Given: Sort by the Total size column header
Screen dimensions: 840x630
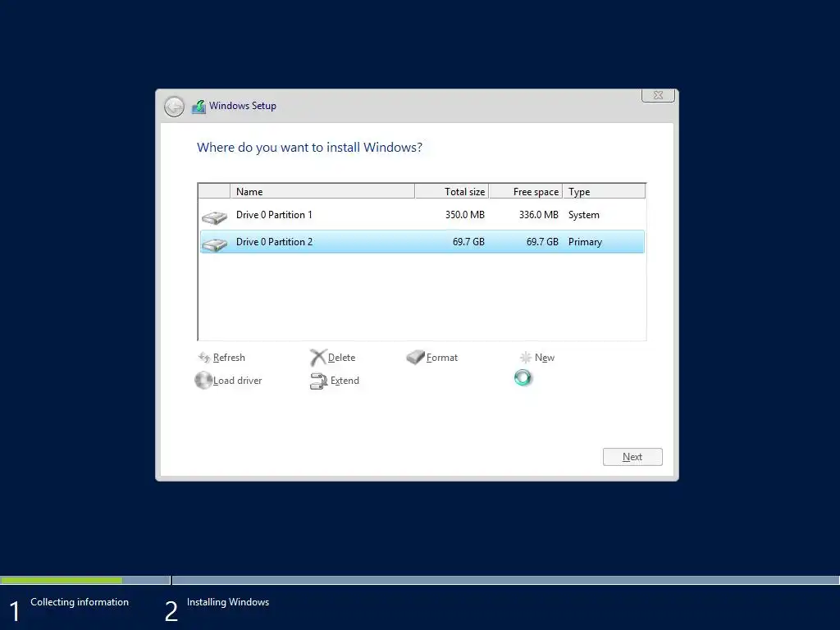Looking at the screenshot, I should (x=452, y=191).
